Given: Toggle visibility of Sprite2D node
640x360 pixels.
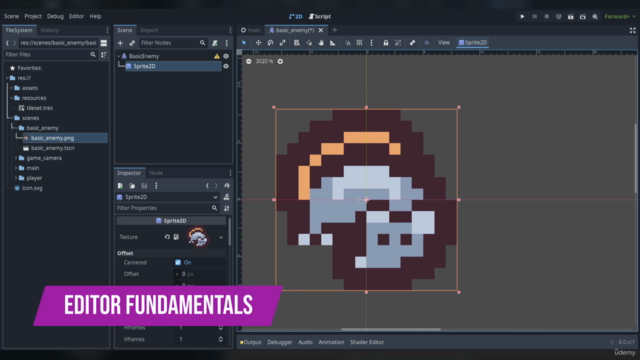Looking at the screenshot, I should tap(226, 66).
